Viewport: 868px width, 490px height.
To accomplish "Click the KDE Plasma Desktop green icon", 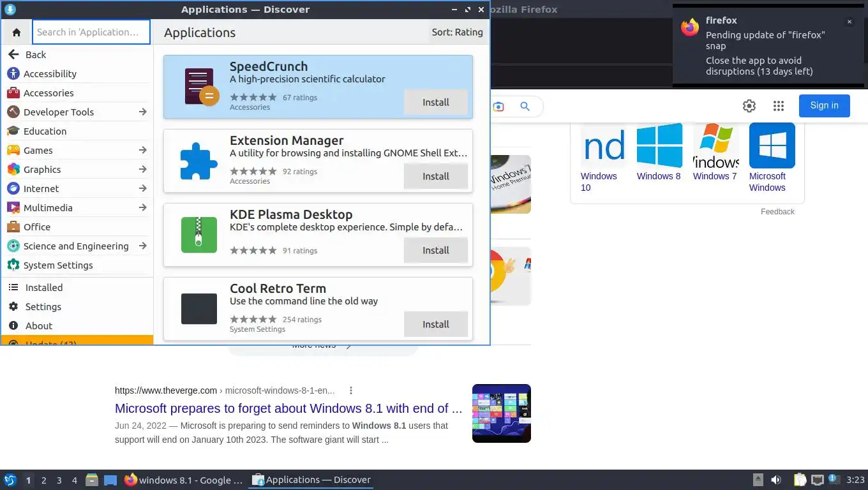I will [x=199, y=235].
